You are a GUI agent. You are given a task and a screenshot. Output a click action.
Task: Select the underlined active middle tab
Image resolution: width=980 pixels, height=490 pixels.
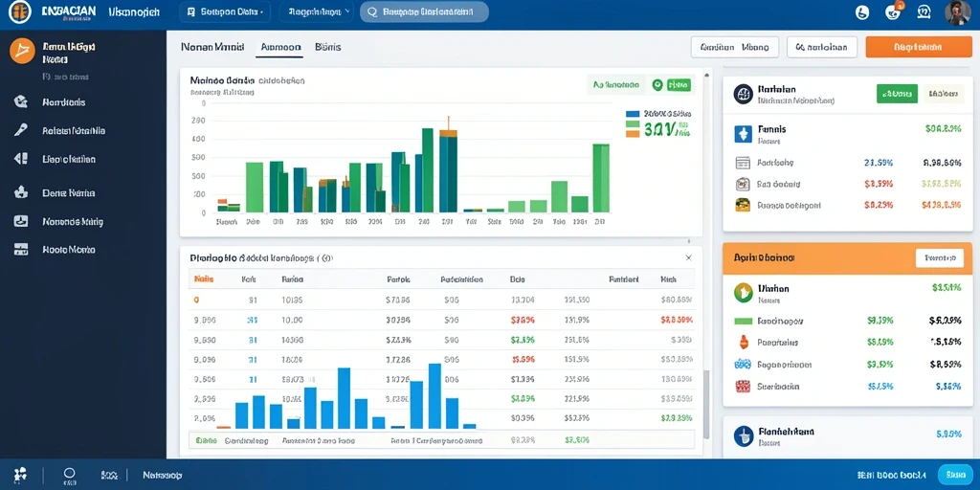pyautogui.click(x=280, y=47)
